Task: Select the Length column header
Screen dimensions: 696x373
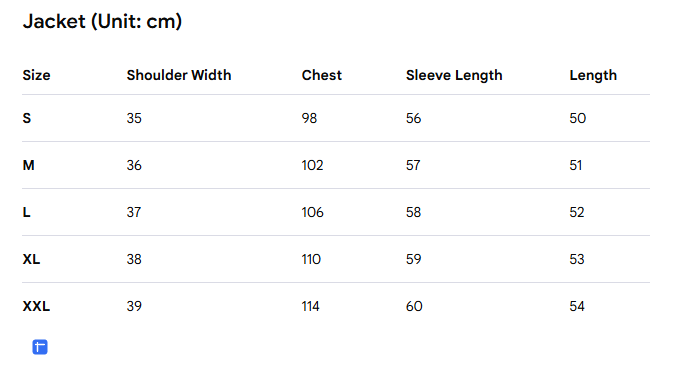Action: (x=593, y=76)
